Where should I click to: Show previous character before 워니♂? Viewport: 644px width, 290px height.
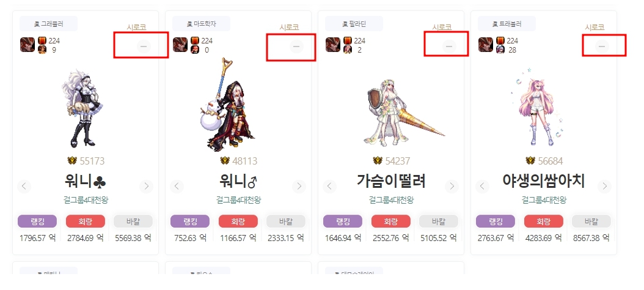click(177, 187)
